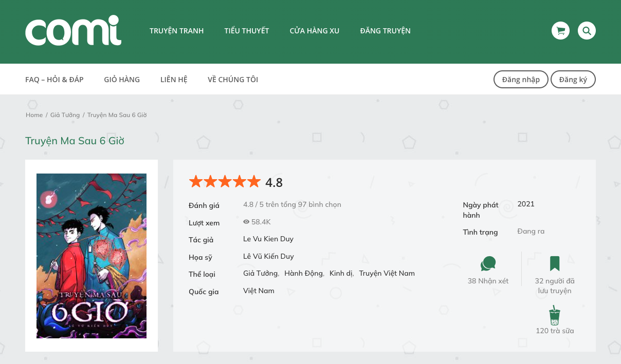Click the 2021 release year link
621x364 pixels.
(x=526, y=204)
